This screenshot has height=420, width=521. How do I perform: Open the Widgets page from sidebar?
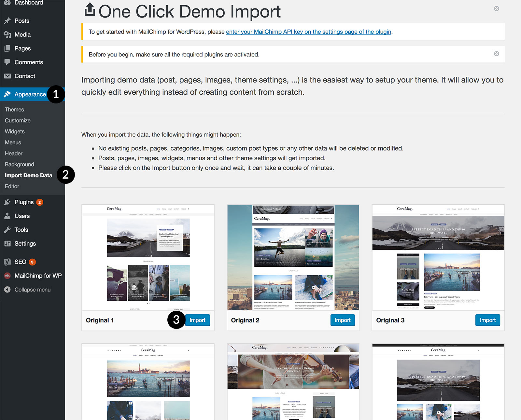[x=15, y=131]
